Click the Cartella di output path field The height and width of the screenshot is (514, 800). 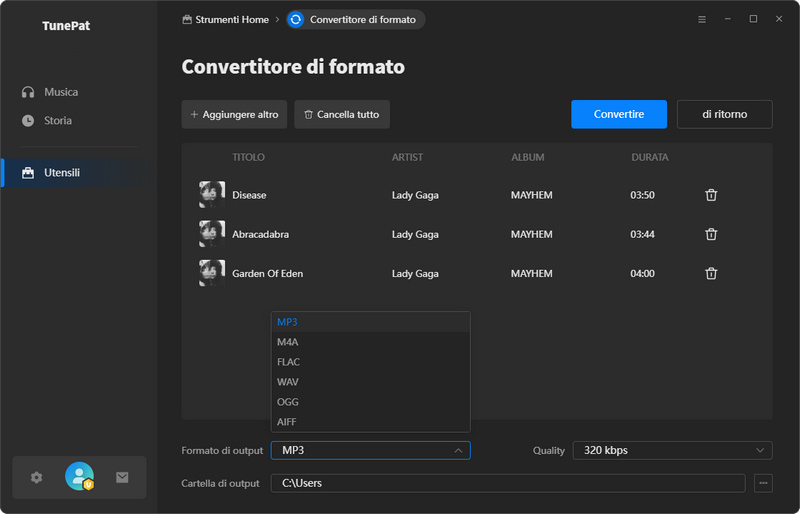pyautogui.click(x=508, y=483)
